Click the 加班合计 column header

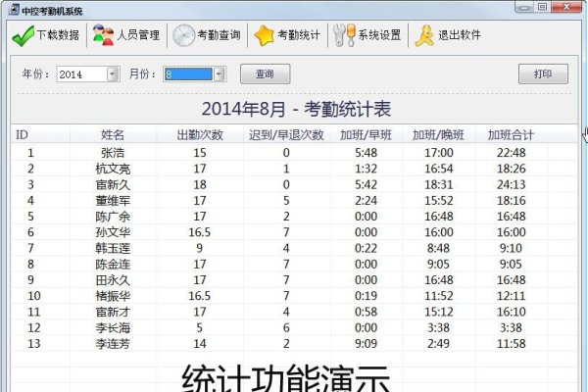[x=511, y=134]
